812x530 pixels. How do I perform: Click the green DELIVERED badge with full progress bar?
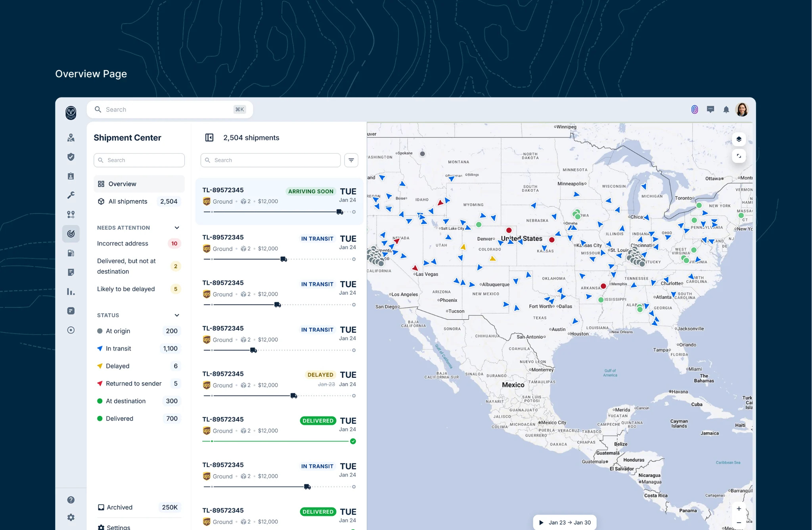coord(318,421)
